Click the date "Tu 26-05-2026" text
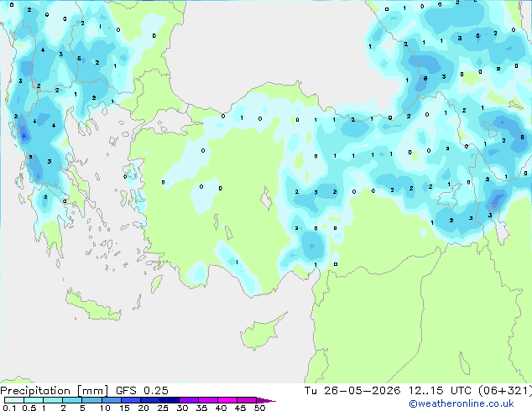The width and height of the screenshot is (532, 411). (352, 391)
